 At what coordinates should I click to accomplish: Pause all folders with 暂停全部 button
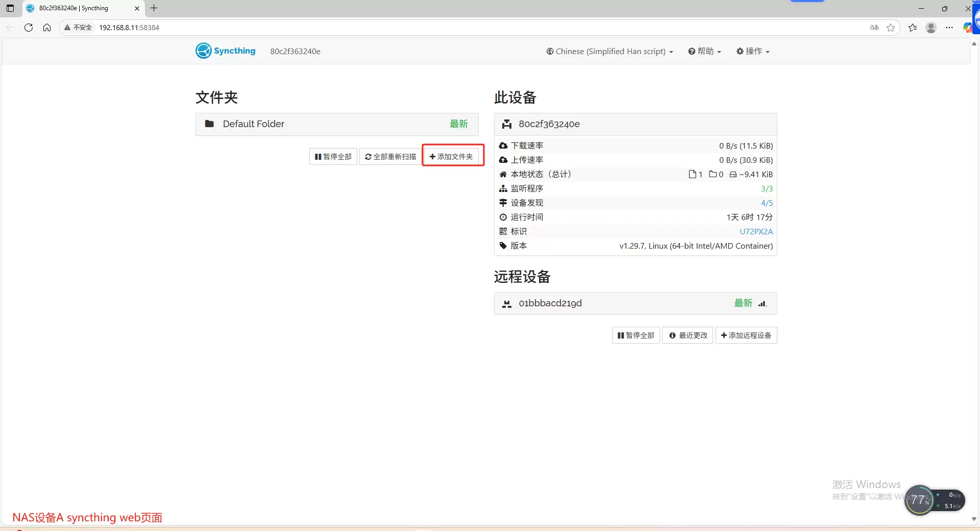(333, 157)
